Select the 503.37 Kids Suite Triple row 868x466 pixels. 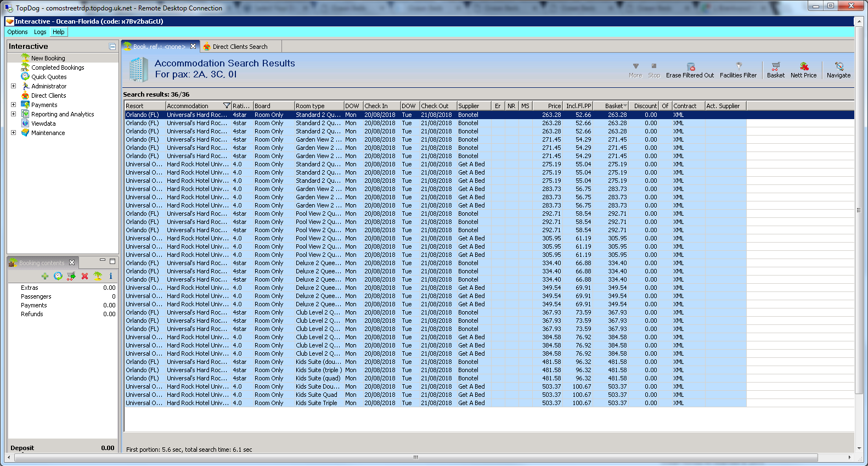[x=489, y=403]
